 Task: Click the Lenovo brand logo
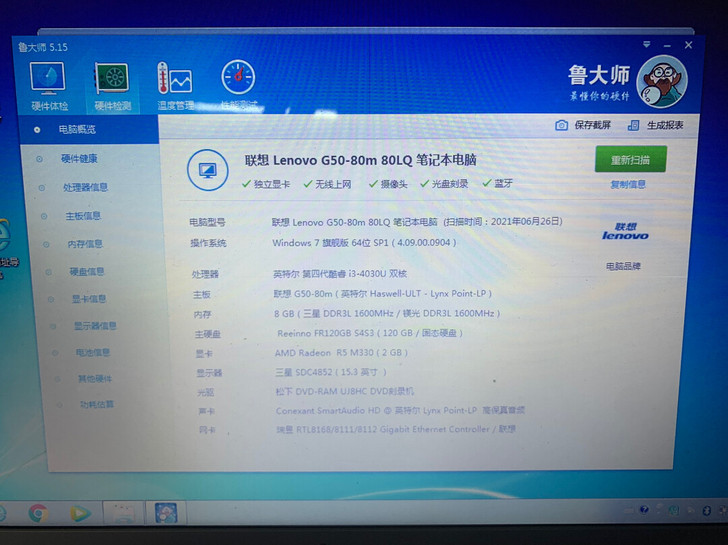pyautogui.click(x=625, y=231)
